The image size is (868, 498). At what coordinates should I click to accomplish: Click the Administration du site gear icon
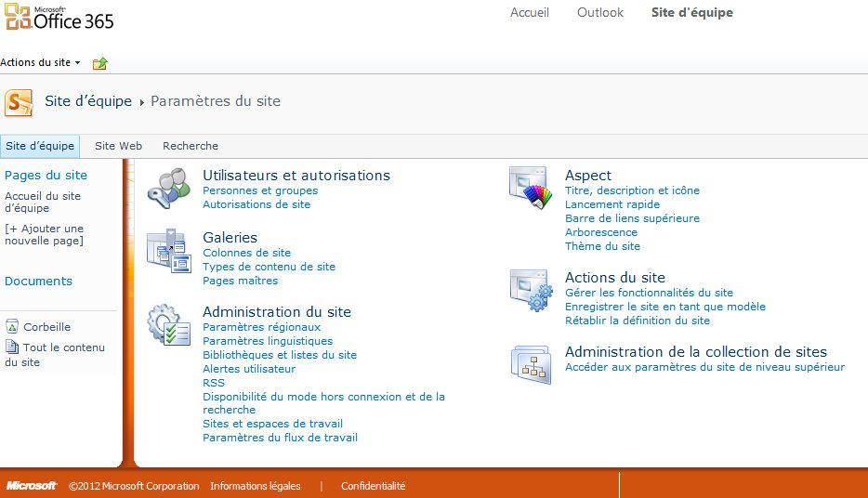169,325
